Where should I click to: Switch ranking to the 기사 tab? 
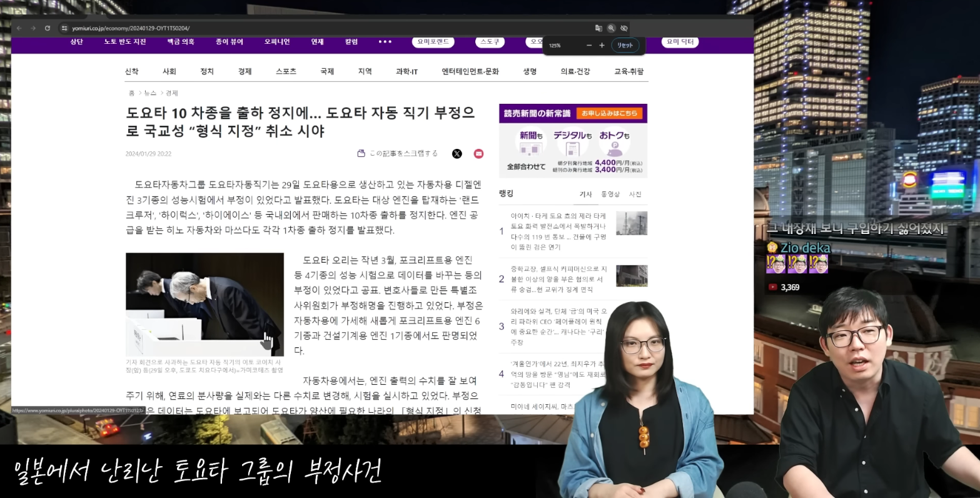[x=585, y=195]
